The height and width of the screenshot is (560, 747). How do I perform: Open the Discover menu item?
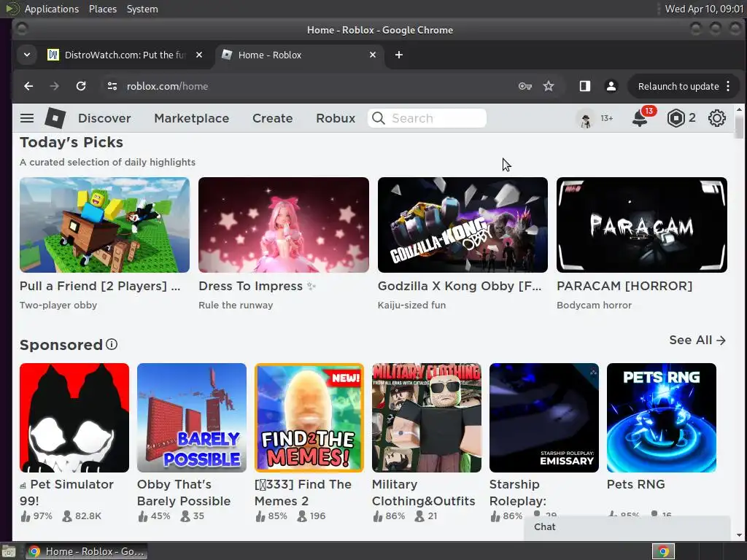pos(104,118)
